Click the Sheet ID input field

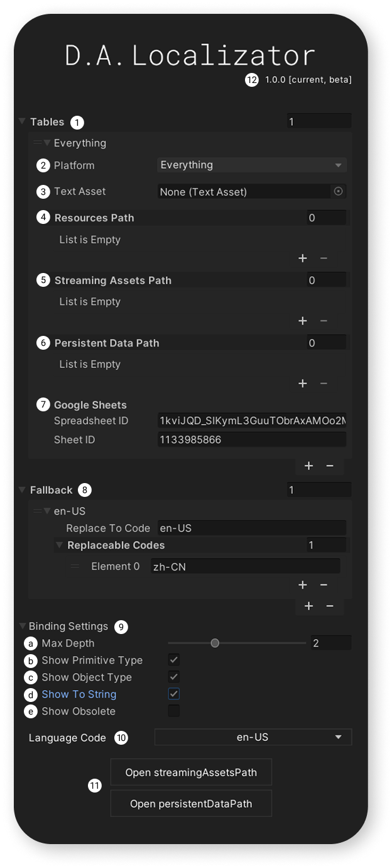252,440
